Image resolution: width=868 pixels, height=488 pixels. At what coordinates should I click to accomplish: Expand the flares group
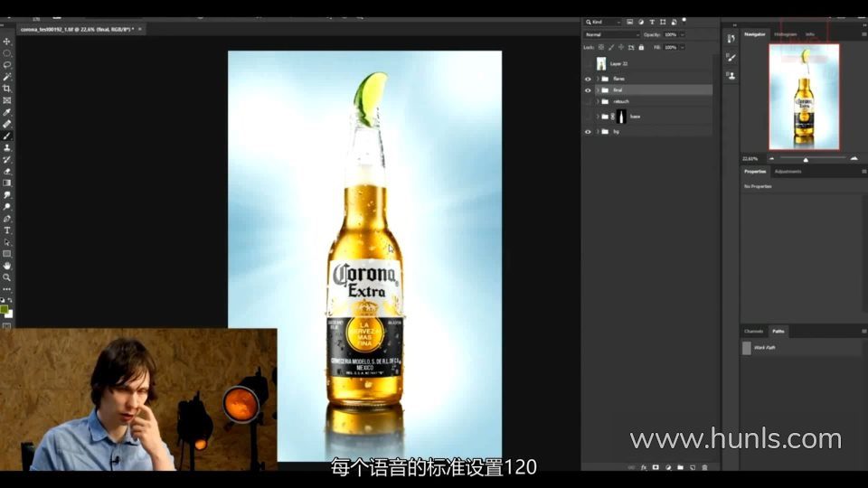point(598,80)
